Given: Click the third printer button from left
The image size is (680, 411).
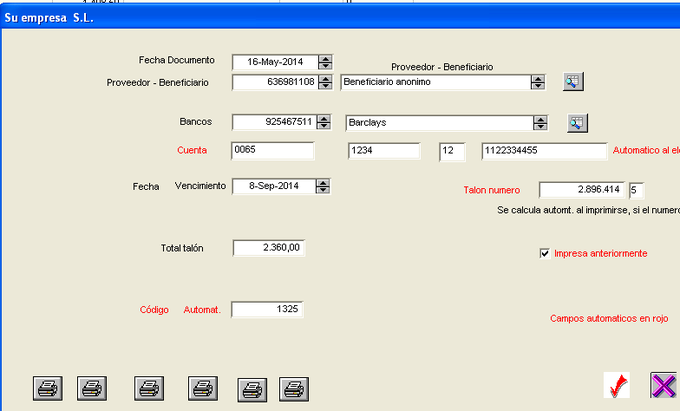Looking at the screenshot, I should 149,388.
